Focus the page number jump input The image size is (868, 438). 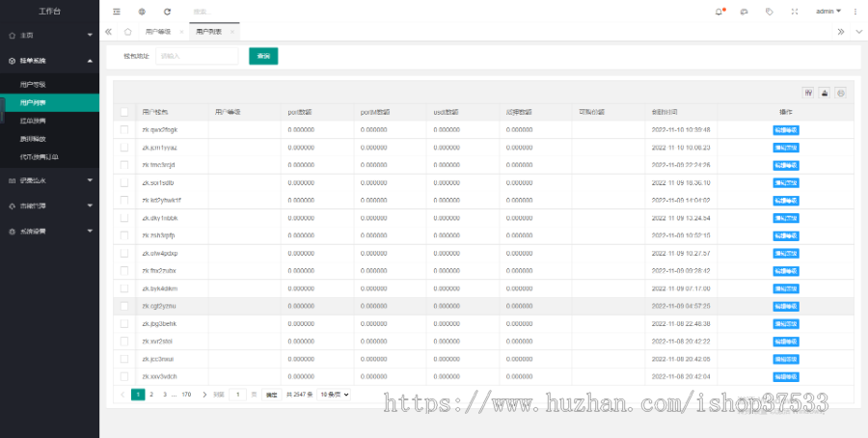click(237, 395)
